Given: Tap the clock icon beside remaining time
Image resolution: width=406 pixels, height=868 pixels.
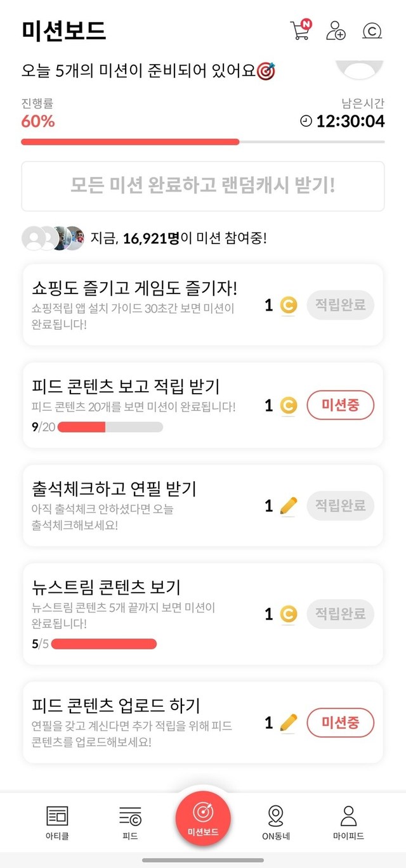Looking at the screenshot, I should [306, 121].
